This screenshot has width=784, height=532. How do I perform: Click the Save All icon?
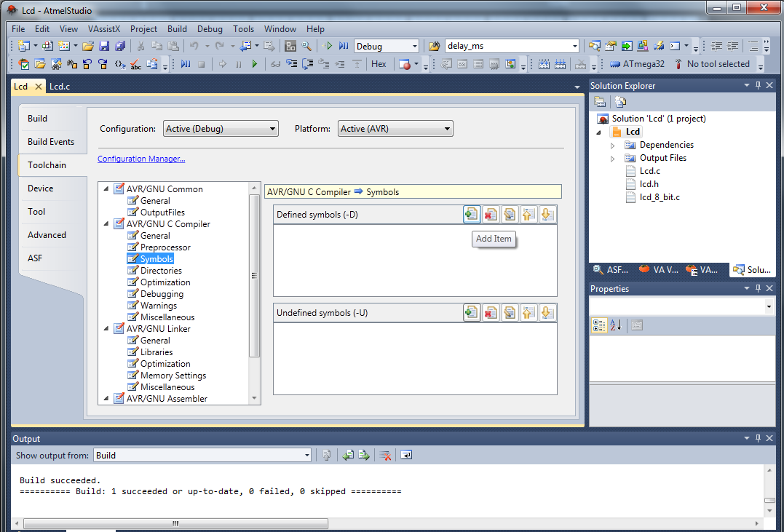coord(120,46)
